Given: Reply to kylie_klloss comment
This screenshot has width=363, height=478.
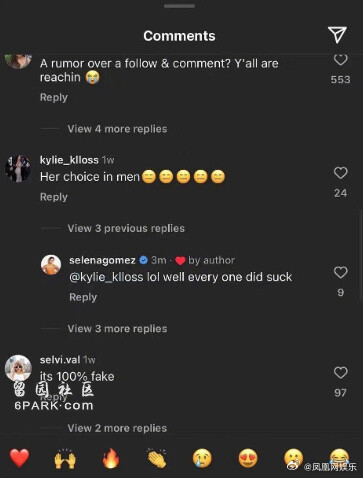Looking at the screenshot, I should tap(54, 197).
